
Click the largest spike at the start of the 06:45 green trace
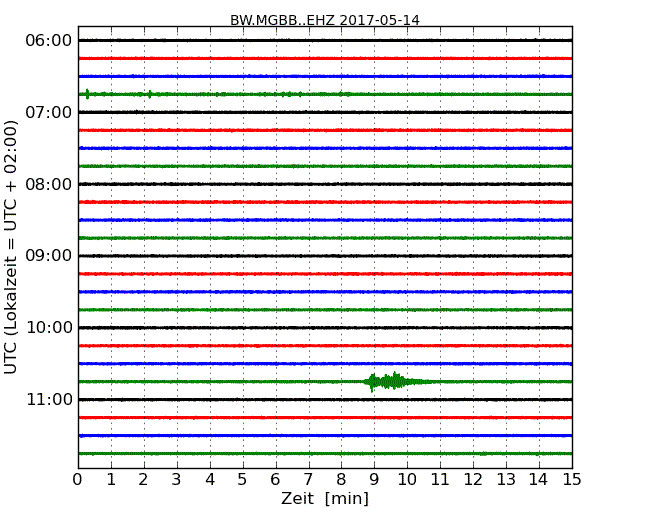(x=87, y=94)
